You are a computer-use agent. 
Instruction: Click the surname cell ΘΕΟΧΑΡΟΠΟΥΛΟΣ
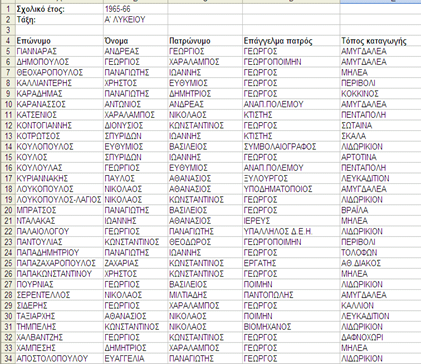(x=59, y=73)
